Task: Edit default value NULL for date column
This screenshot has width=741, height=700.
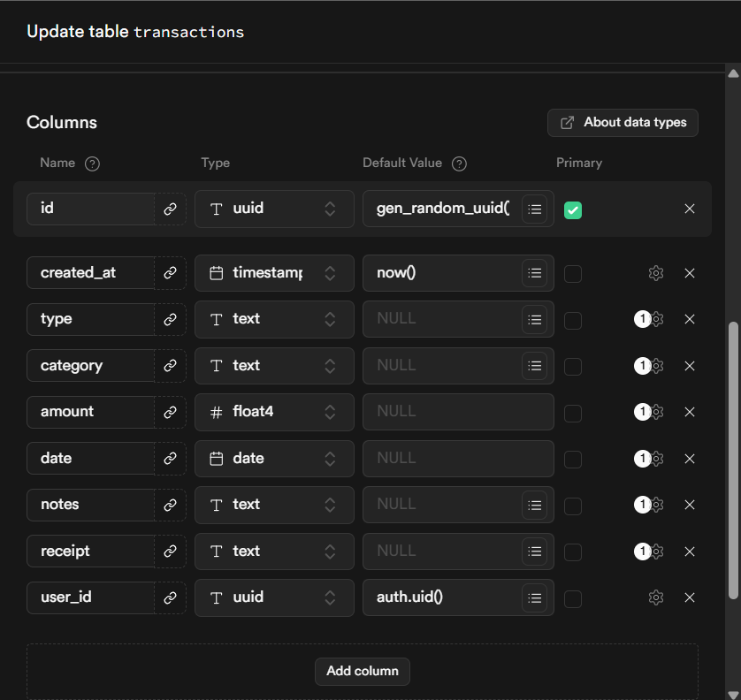Action: pyautogui.click(x=458, y=458)
